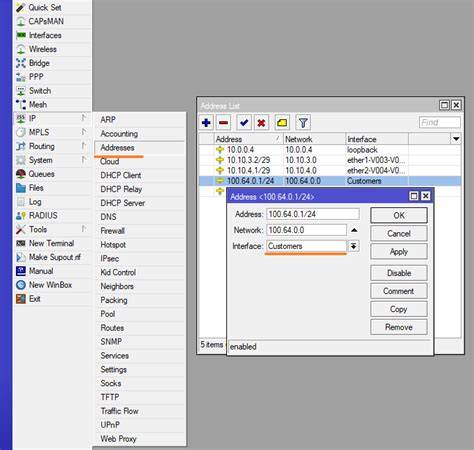474x450 pixels.
Task: Click the Address input field
Action: 313,214
